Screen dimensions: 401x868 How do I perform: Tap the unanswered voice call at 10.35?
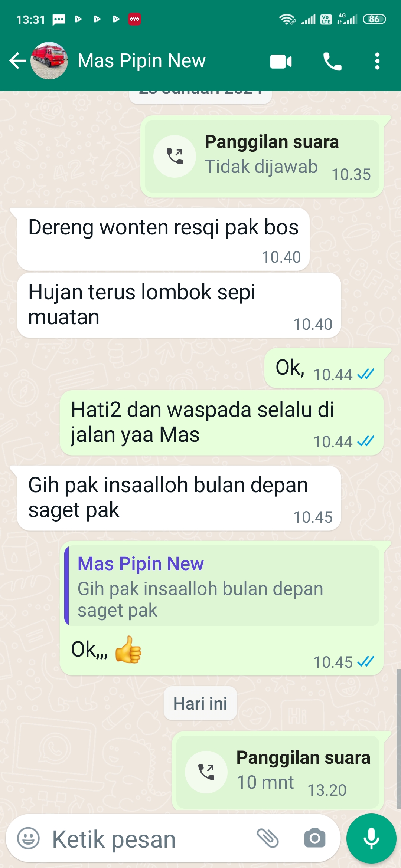(262, 157)
